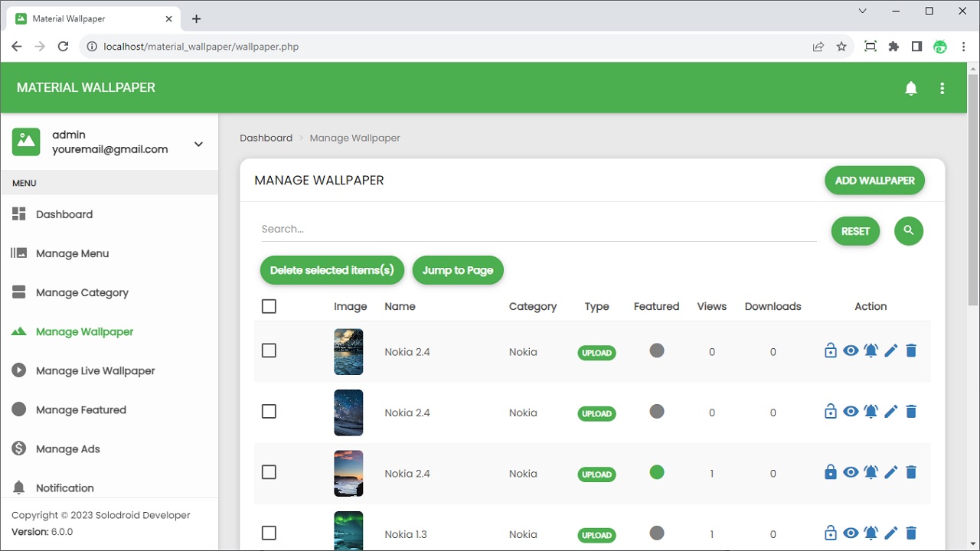Click the Downloads column header
Screen dimensions: 980x551
coord(773,306)
